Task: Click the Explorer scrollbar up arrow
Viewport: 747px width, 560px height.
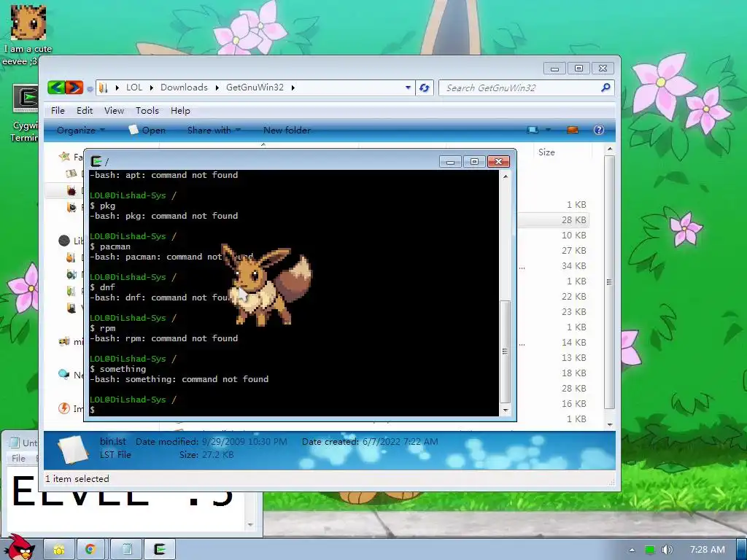Action: click(609, 149)
